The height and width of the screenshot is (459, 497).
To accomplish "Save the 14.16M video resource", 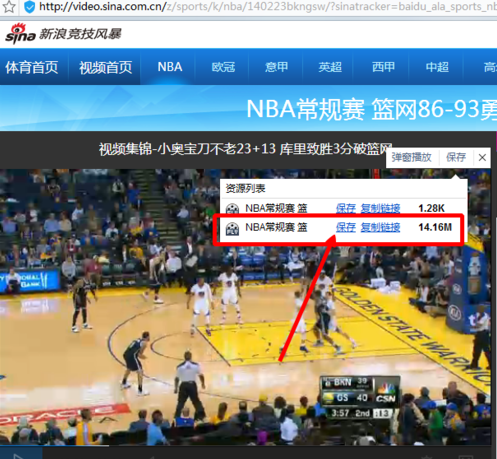I will click(x=346, y=227).
